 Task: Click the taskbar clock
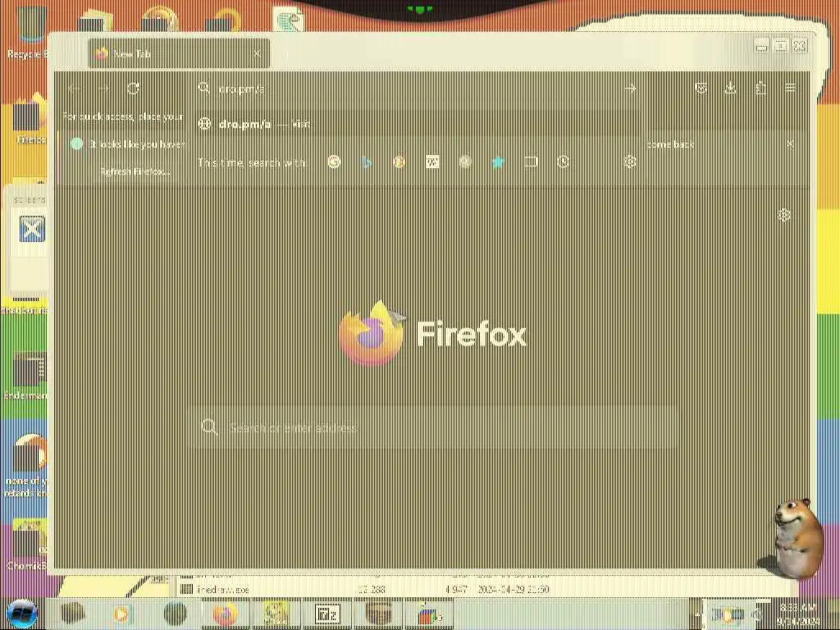(x=798, y=614)
